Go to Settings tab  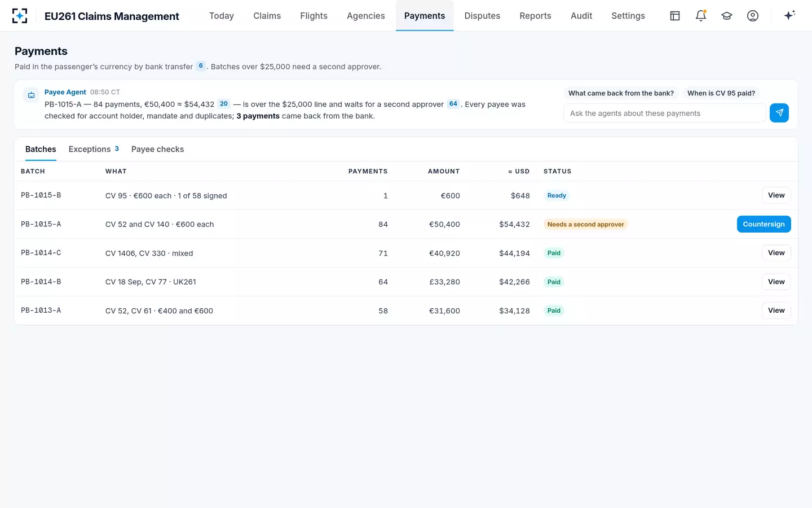coord(628,16)
